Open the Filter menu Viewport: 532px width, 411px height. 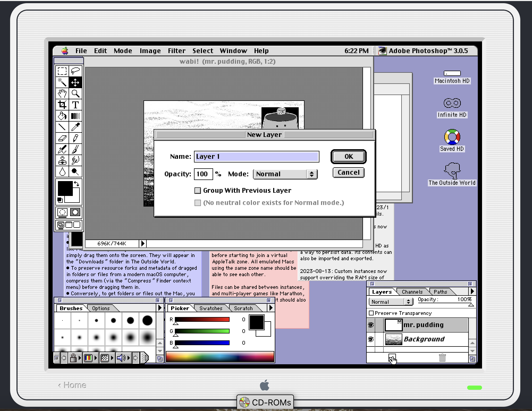click(176, 51)
